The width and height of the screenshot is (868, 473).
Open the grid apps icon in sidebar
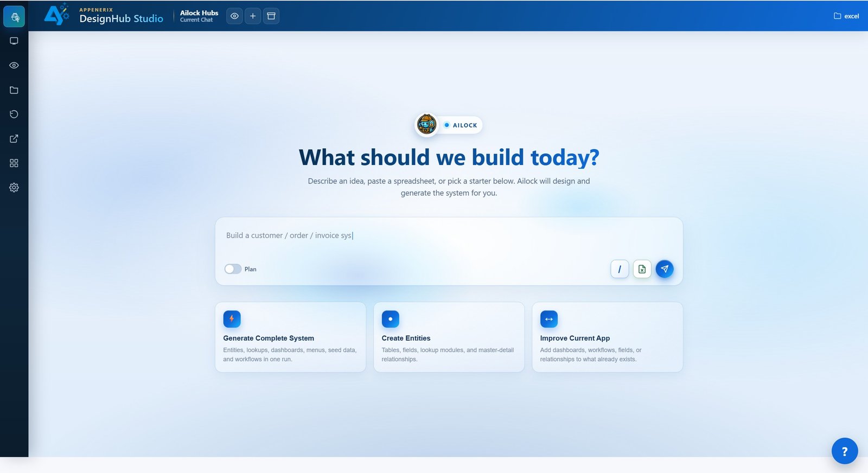click(x=14, y=163)
